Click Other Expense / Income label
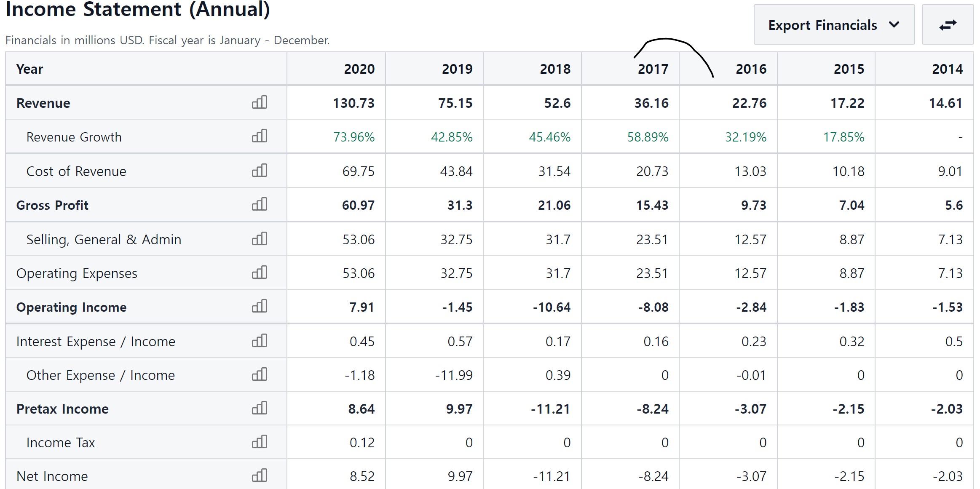Image resolution: width=980 pixels, height=489 pixels. pos(100,375)
